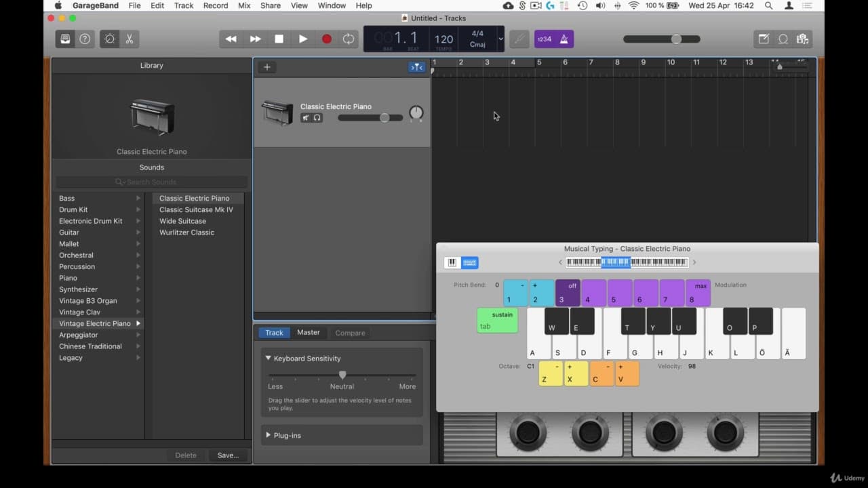868x488 pixels.
Task: Click the sustain tab key
Action: (497, 320)
